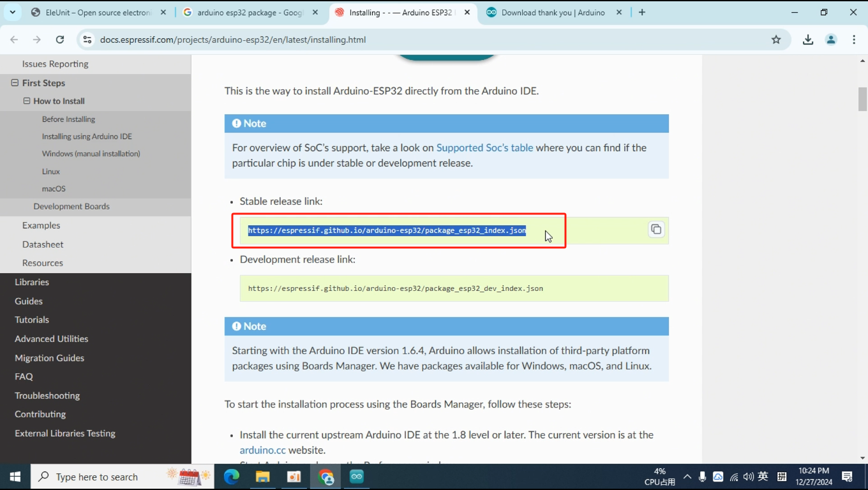Open the Chrome profile avatar
Screen dimensions: 868x490
click(x=831, y=40)
